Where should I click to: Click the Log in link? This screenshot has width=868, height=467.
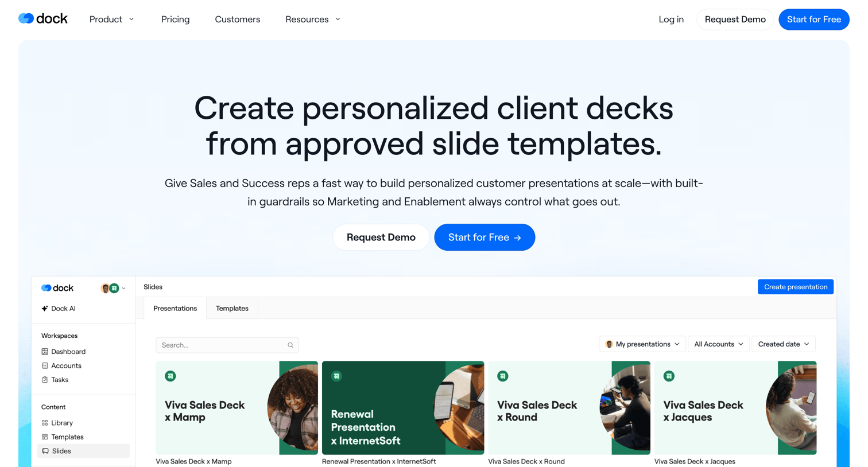tap(671, 20)
